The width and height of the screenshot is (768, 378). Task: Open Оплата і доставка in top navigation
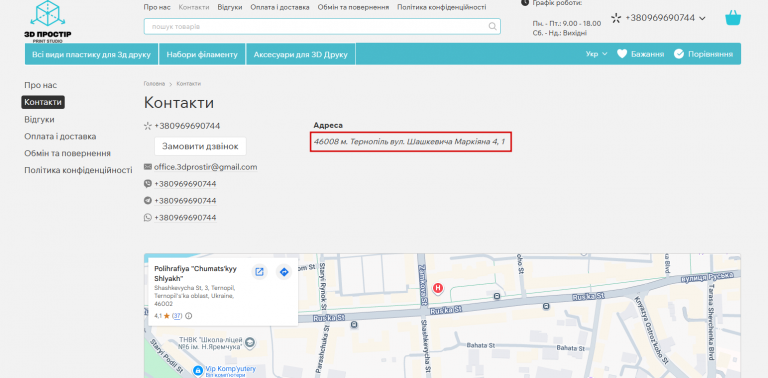280,7
